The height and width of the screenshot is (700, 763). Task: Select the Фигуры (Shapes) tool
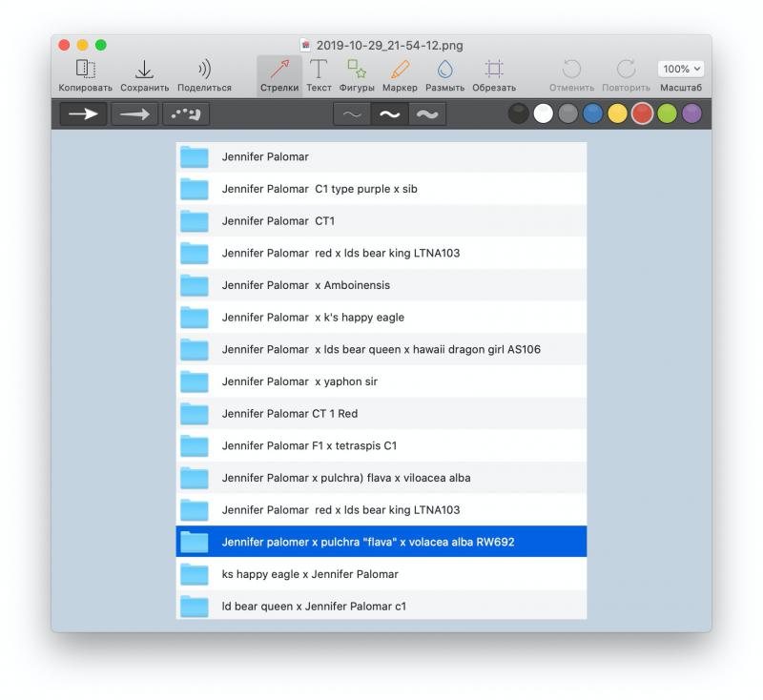(x=357, y=70)
